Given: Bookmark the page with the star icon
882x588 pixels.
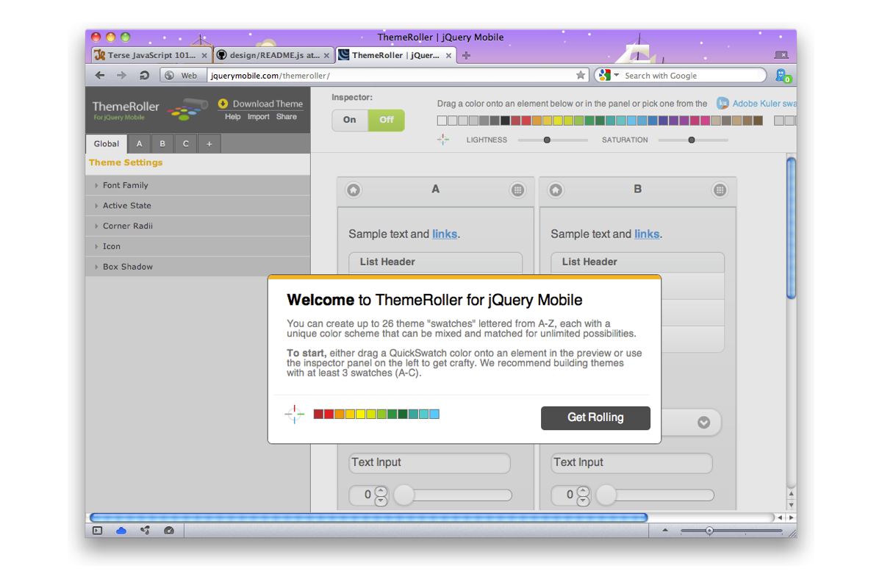Looking at the screenshot, I should [x=581, y=75].
